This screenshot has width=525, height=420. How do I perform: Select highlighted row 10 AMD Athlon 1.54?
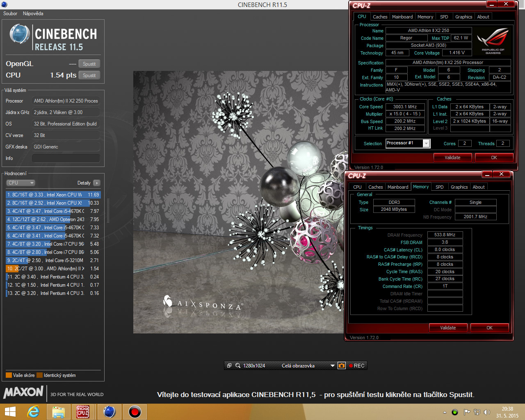53,269
